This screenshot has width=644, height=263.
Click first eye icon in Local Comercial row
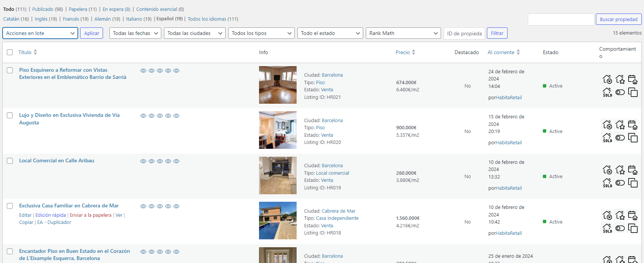point(143,161)
